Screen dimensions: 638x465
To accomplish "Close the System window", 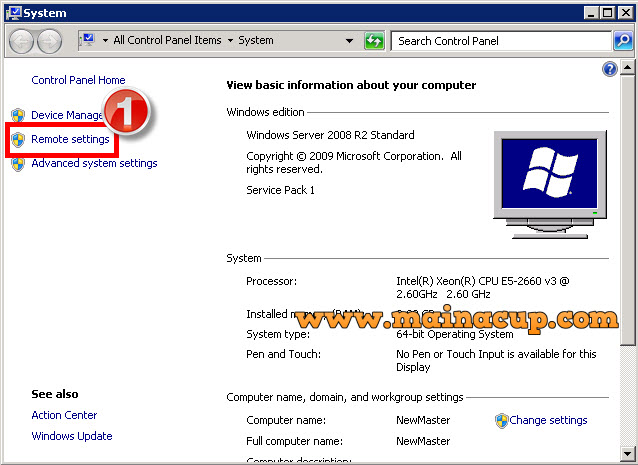I will pos(625,13).
